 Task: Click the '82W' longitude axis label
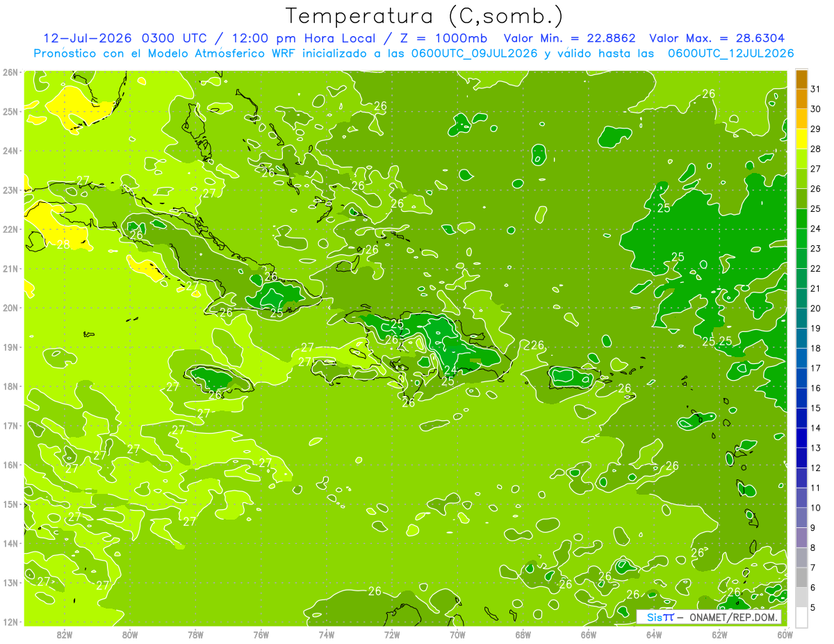tap(65, 634)
